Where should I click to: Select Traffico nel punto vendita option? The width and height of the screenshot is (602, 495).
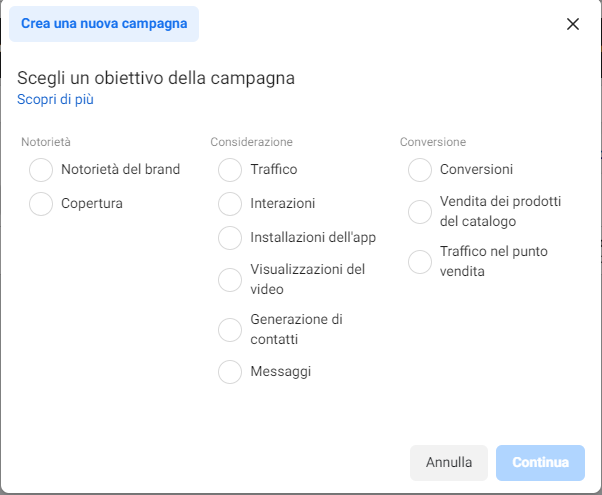coord(420,262)
